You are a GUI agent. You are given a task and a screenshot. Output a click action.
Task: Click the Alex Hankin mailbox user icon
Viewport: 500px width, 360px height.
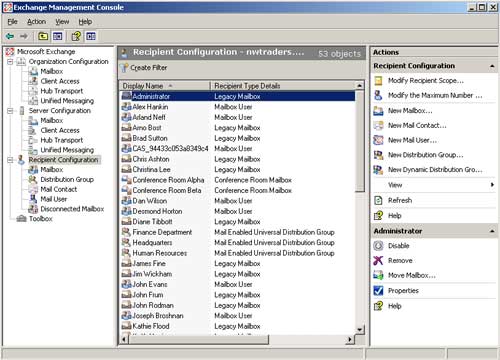tap(126, 107)
